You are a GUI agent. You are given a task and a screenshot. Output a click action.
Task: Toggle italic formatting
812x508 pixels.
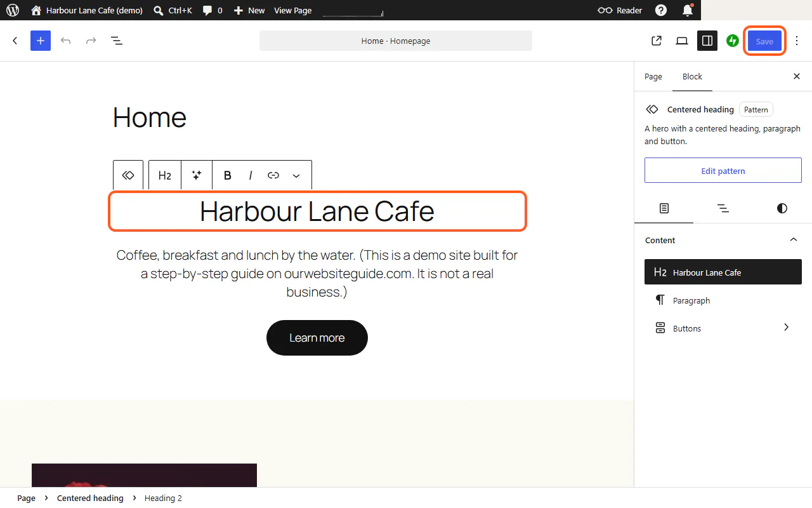pyautogui.click(x=251, y=175)
